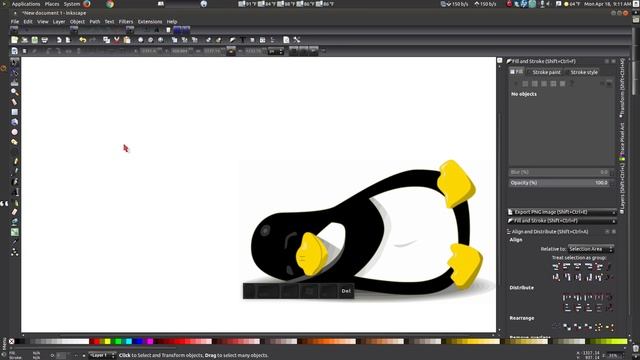
Task: Click the no-color X swatch in the palette
Action: point(11,341)
